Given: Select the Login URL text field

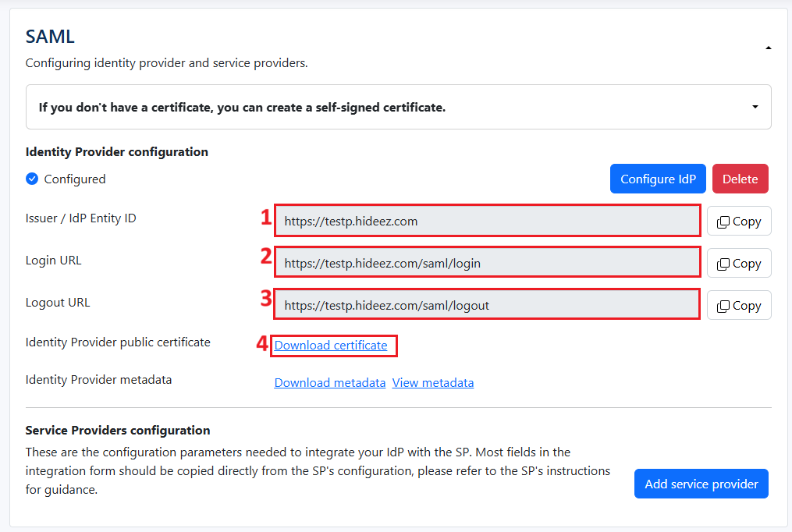Looking at the screenshot, I should pos(487,264).
